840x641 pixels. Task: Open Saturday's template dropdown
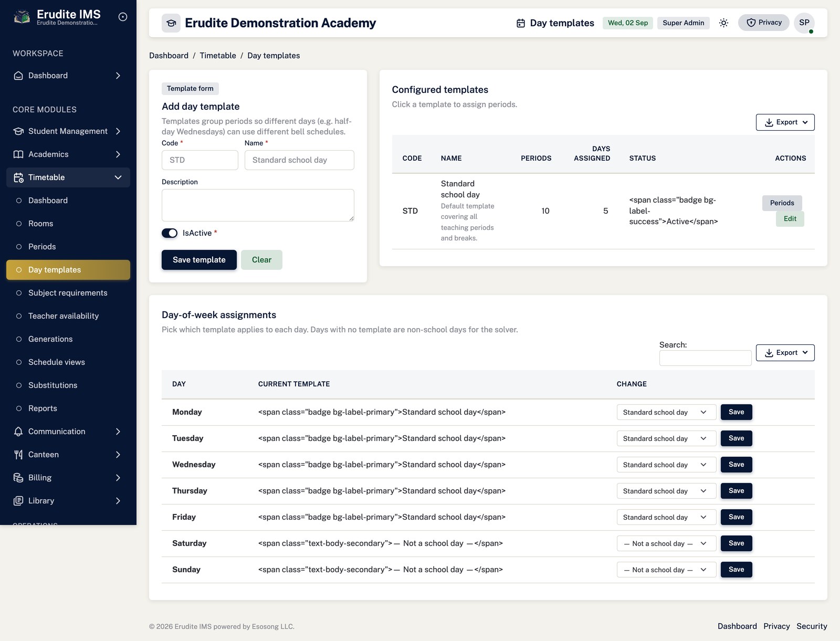click(666, 543)
